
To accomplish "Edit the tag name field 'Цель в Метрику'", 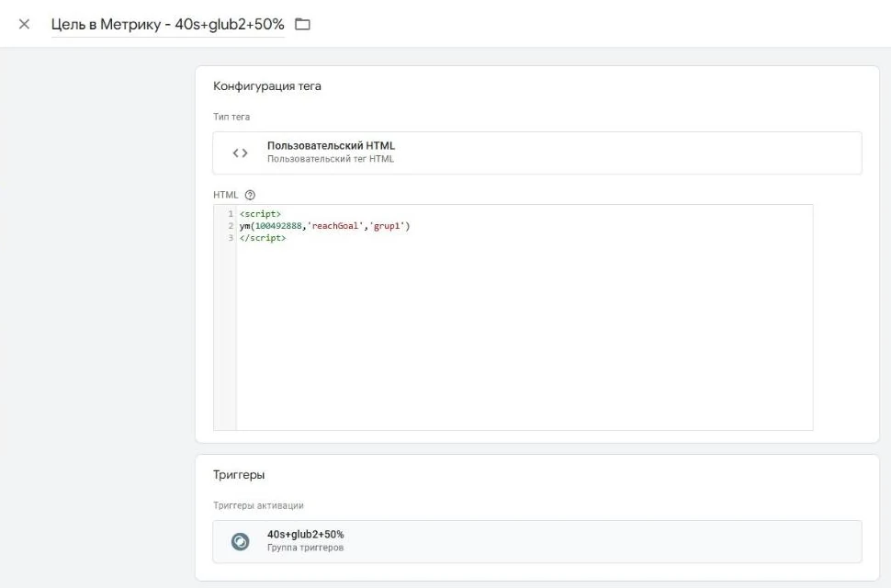I will (x=167, y=25).
